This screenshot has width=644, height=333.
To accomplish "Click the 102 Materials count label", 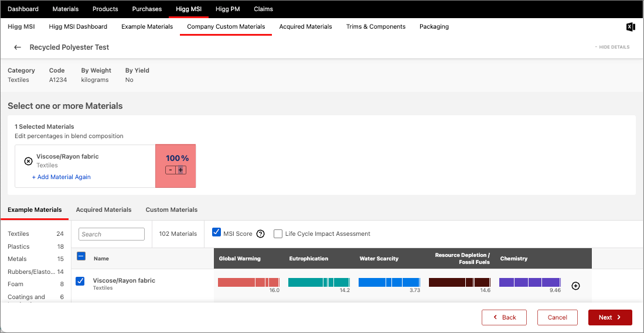I will point(178,234).
